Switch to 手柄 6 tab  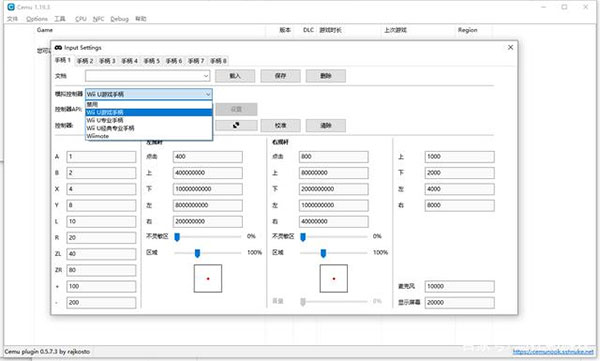click(174, 61)
